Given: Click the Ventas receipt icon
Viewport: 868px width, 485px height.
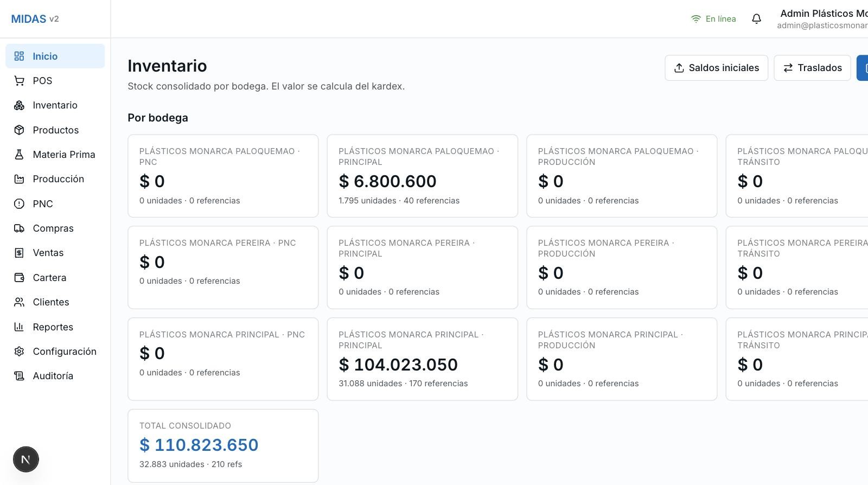Looking at the screenshot, I should [x=19, y=253].
